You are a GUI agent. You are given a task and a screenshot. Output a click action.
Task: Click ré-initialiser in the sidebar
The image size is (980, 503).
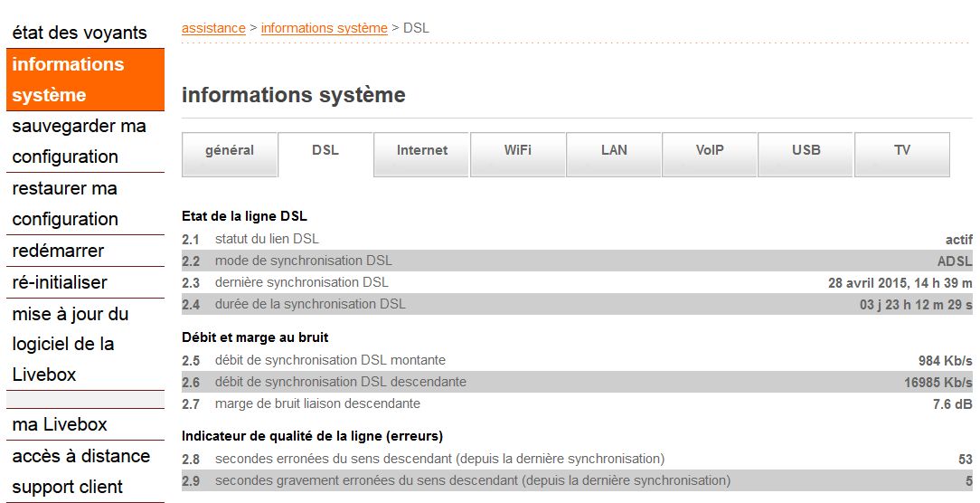[x=60, y=282]
